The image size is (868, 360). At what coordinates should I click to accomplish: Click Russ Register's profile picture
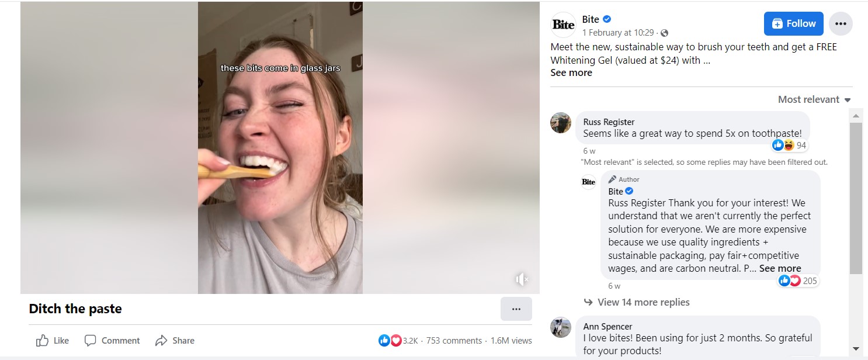tap(561, 123)
